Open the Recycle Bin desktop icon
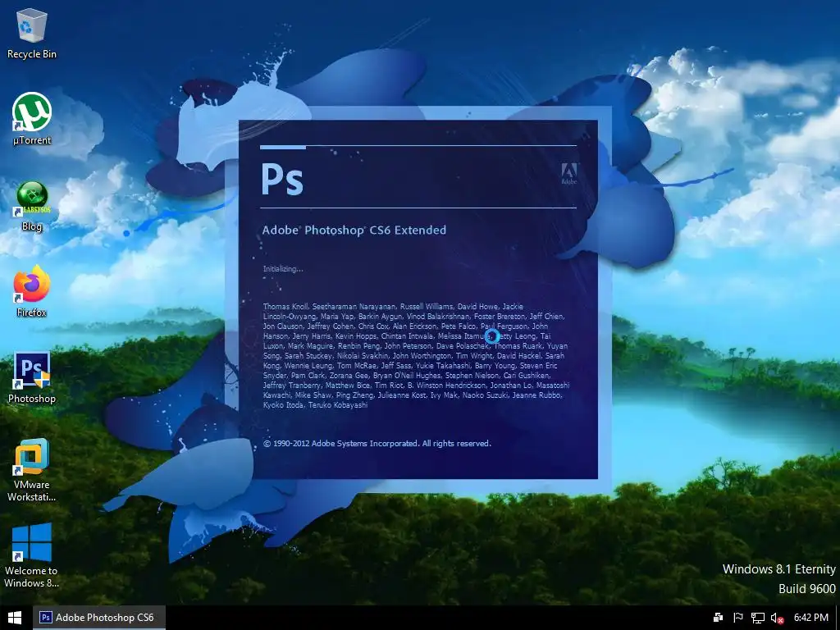The width and height of the screenshot is (840, 630). pyautogui.click(x=32, y=33)
